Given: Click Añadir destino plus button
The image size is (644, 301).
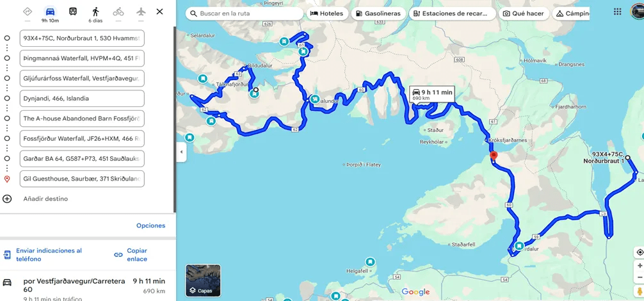Looking at the screenshot, I should [x=7, y=199].
